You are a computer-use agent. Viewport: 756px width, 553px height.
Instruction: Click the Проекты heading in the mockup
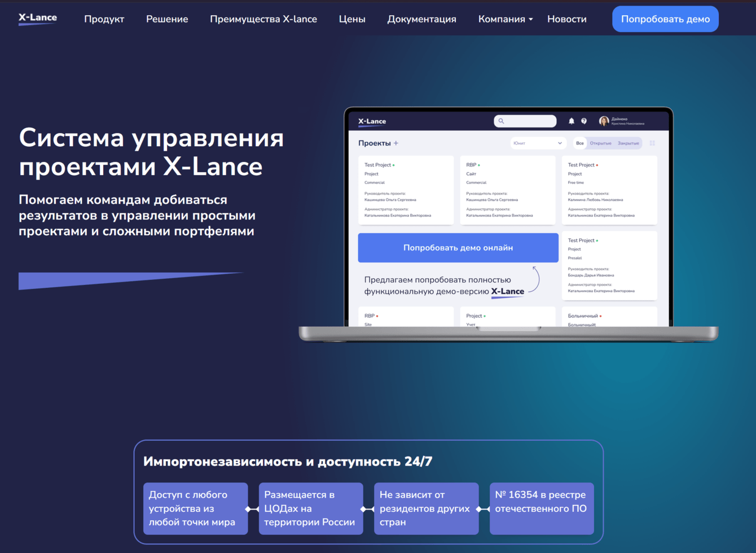(374, 143)
